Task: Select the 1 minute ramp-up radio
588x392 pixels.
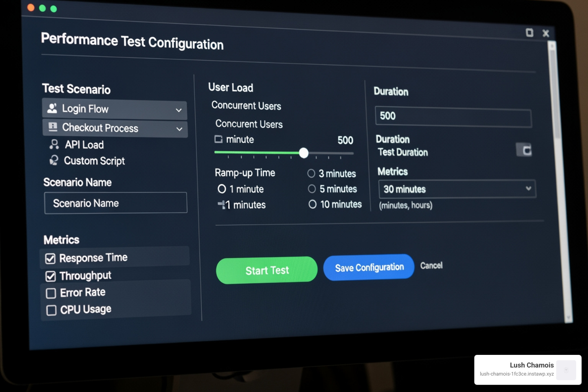Action: [x=222, y=189]
